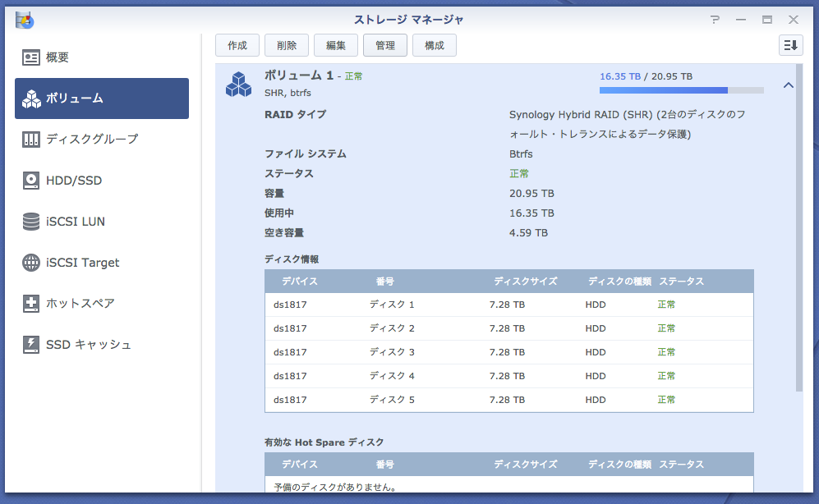Click the 構成 (Configure) button
819x504 pixels.
tap(434, 45)
